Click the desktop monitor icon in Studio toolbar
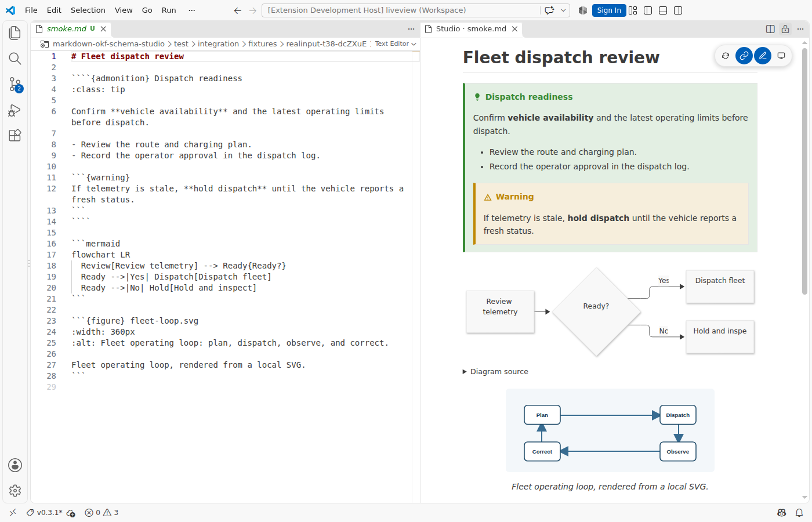This screenshot has width=812, height=522. click(x=781, y=56)
